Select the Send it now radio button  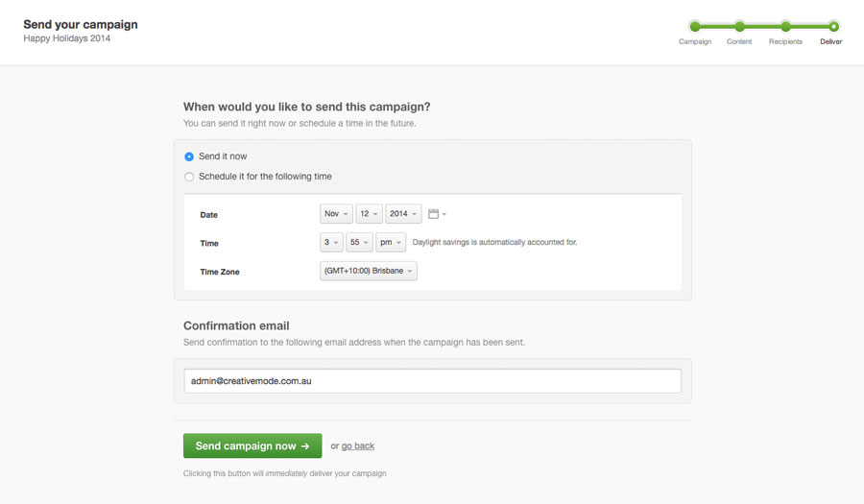pyautogui.click(x=189, y=156)
